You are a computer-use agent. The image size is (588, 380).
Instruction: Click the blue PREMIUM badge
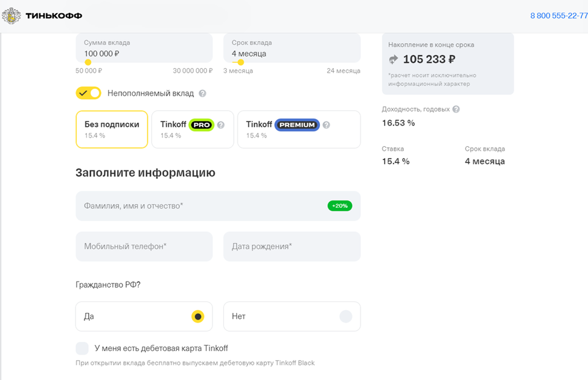click(x=297, y=125)
